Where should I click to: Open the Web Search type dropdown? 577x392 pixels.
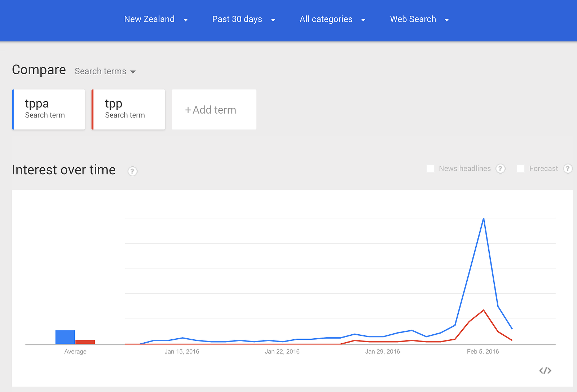[419, 19]
